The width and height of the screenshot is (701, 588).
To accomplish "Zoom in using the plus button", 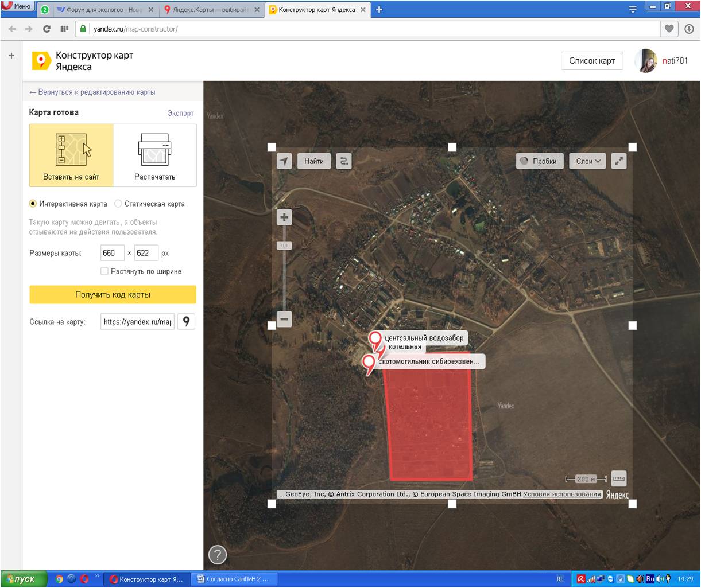I will tap(284, 217).
